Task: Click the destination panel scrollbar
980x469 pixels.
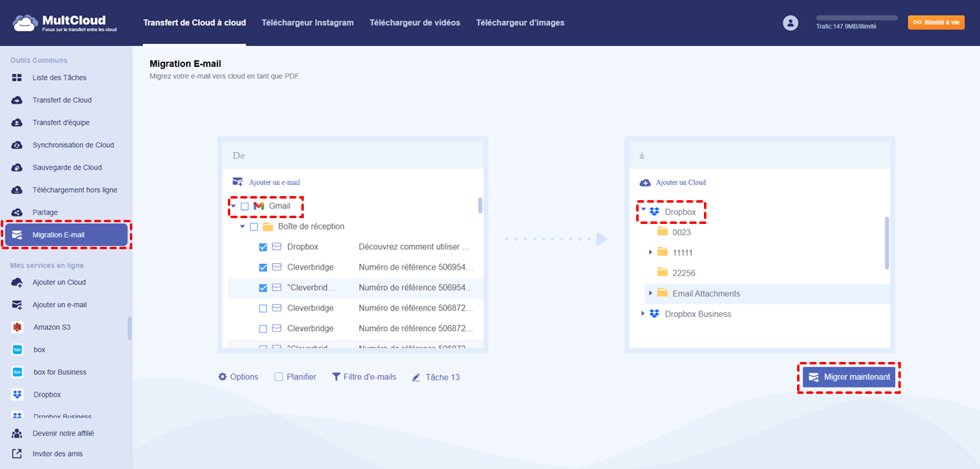Action: tap(887, 243)
